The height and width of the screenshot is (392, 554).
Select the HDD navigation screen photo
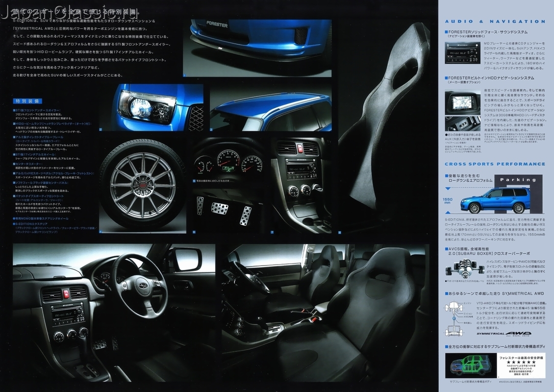pos(462,102)
